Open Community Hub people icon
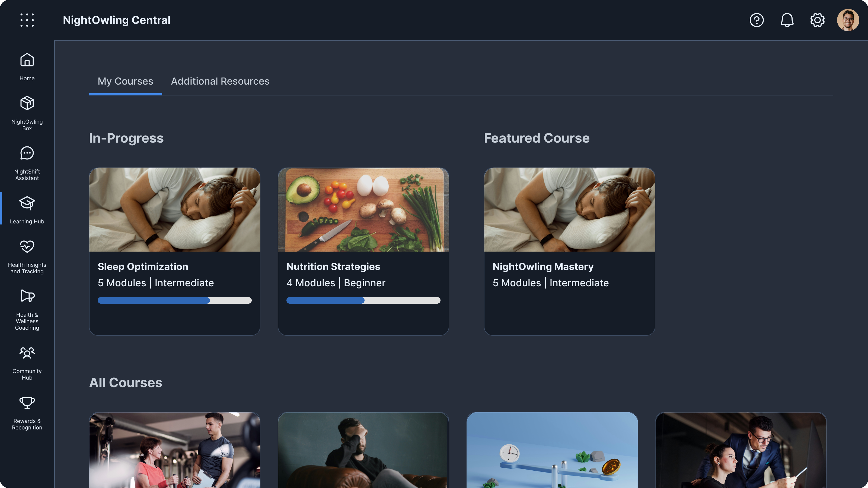This screenshot has width=868, height=488. (x=27, y=353)
